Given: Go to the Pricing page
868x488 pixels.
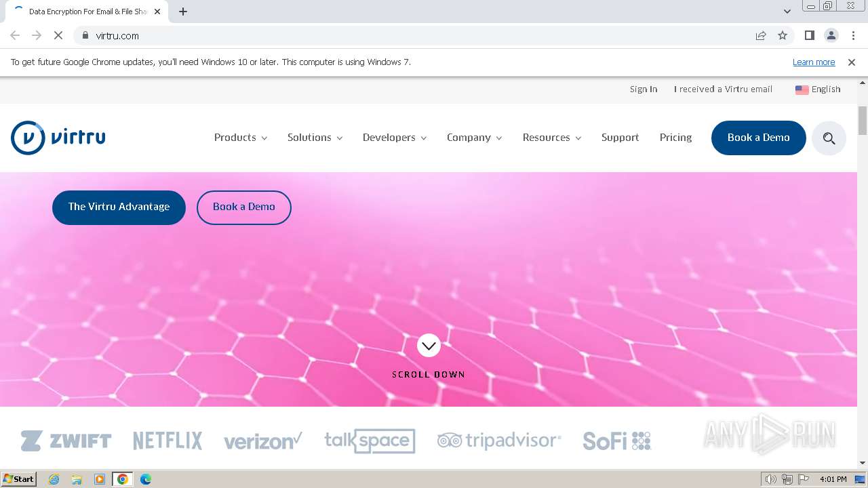Looking at the screenshot, I should pyautogui.click(x=675, y=138).
